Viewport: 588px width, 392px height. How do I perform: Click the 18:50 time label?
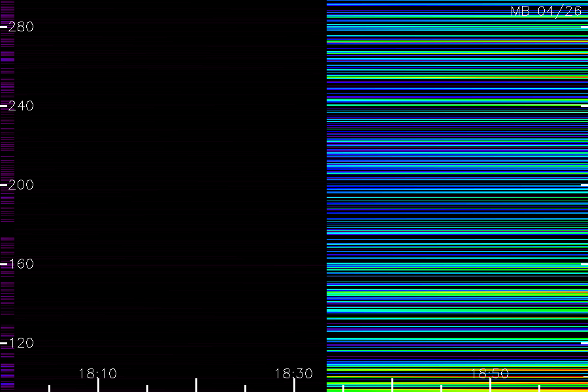click(490, 374)
